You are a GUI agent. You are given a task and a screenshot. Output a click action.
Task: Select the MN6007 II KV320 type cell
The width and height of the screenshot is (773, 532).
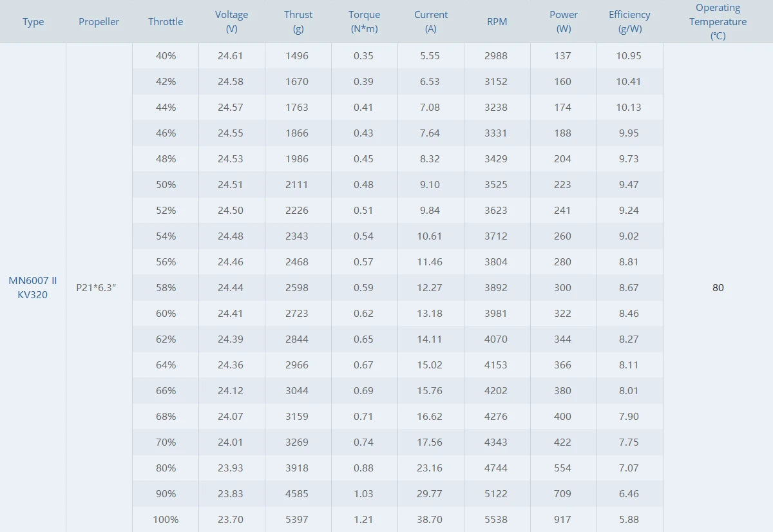coord(33,287)
